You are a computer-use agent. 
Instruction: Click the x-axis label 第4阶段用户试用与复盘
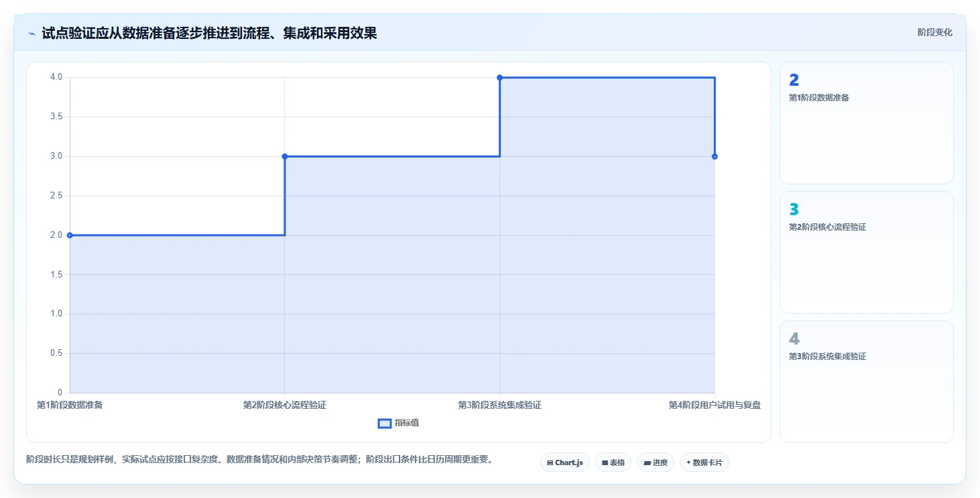(x=715, y=405)
